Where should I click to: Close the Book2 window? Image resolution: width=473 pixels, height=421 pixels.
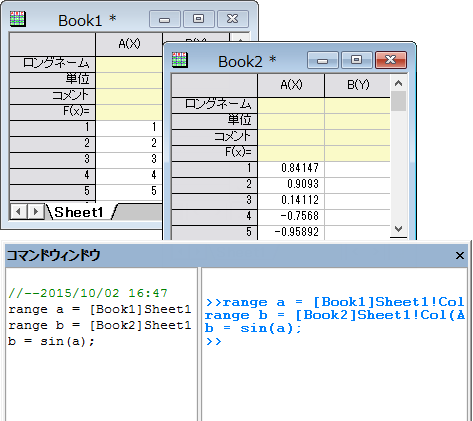pyautogui.click(x=391, y=60)
